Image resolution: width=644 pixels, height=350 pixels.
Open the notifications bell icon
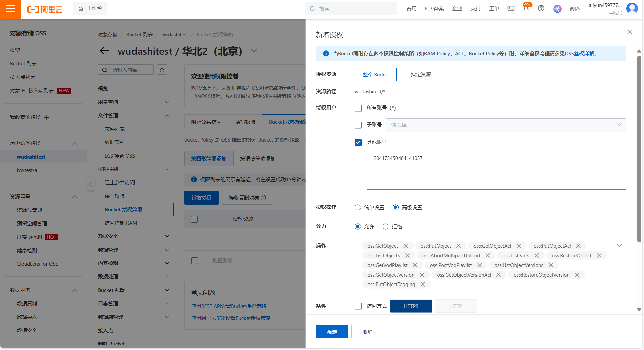click(526, 8)
